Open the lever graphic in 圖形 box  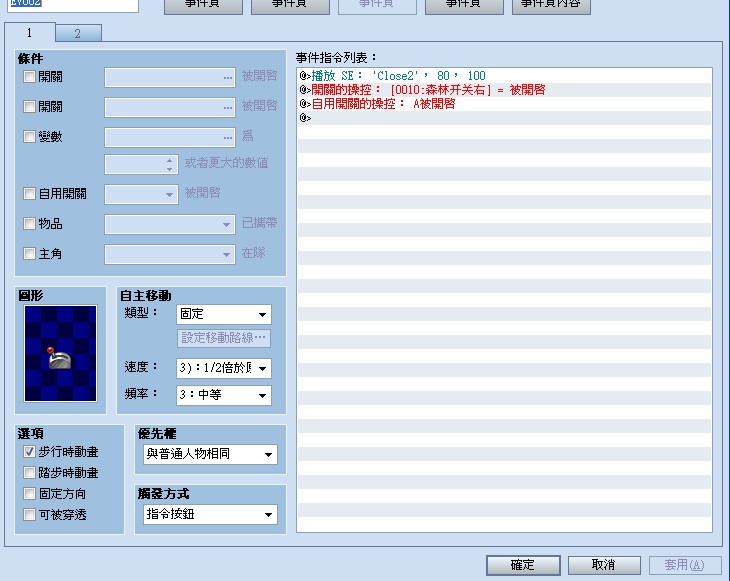tap(61, 353)
